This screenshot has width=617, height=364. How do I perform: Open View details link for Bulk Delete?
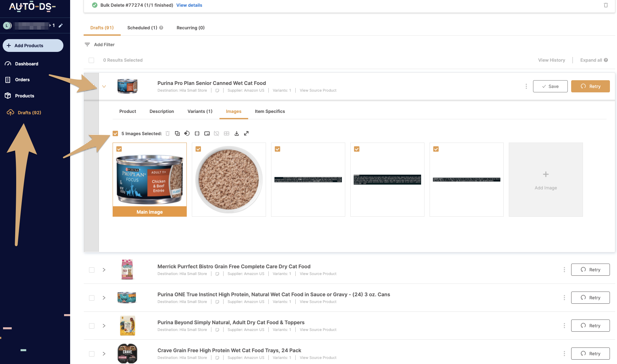(x=189, y=5)
